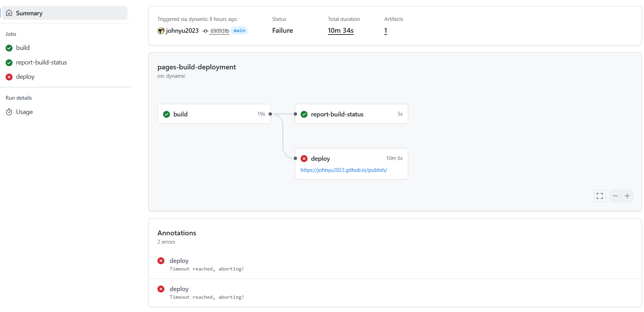Open the deploy job card in graph
644x312 pixels.
351,164
